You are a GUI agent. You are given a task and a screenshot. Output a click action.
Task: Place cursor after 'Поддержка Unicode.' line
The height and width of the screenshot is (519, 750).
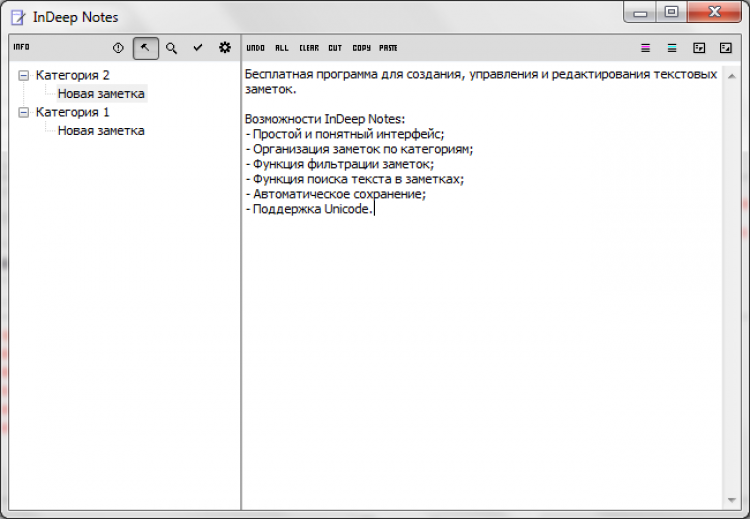(x=374, y=209)
